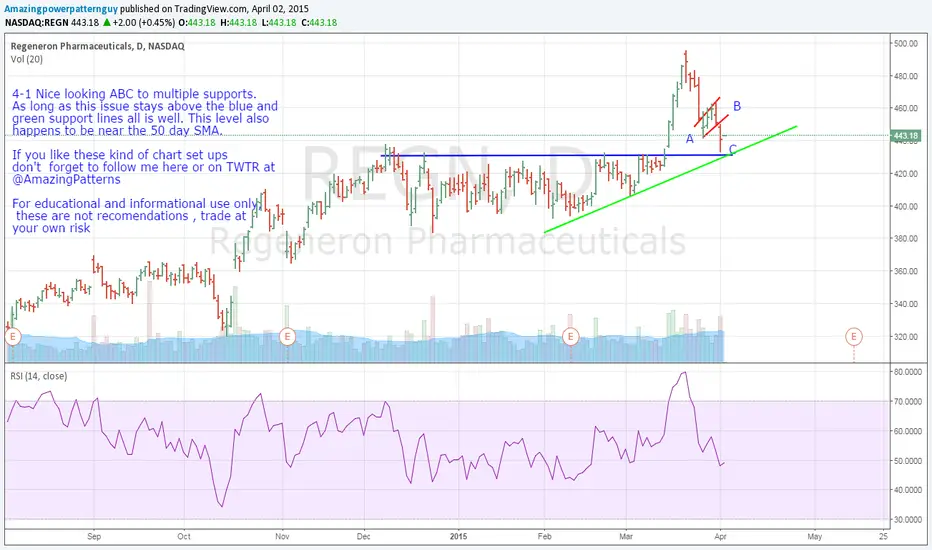Click the 2015 label on time axis
This screenshot has height=550, width=932.
(458, 536)
